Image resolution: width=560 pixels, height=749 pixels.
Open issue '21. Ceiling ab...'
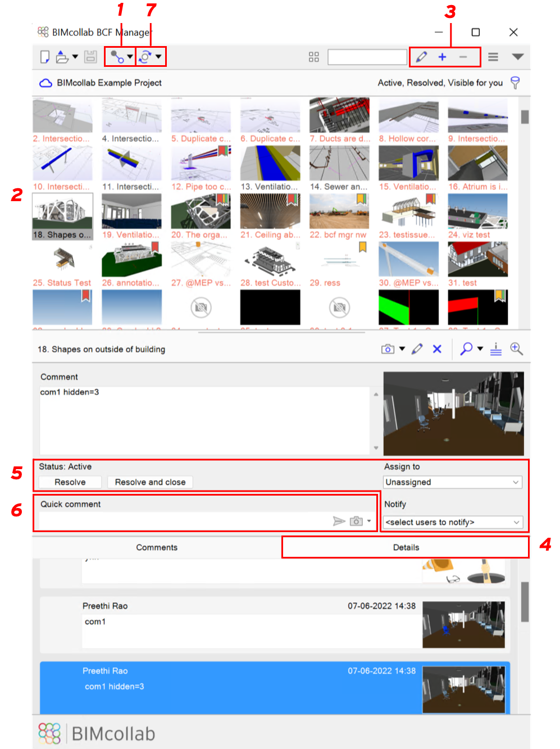point(270,217)
